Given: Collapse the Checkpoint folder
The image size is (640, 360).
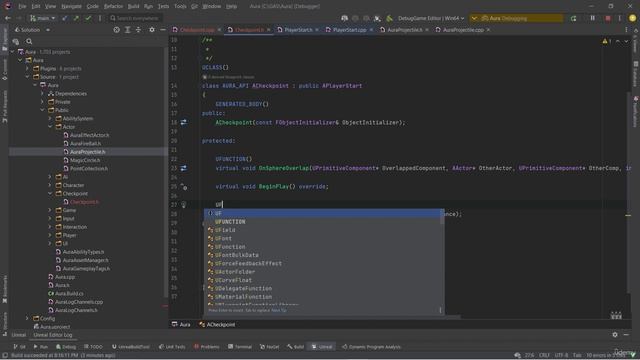Looking at the screenshot, I should (x=50, y=193).
